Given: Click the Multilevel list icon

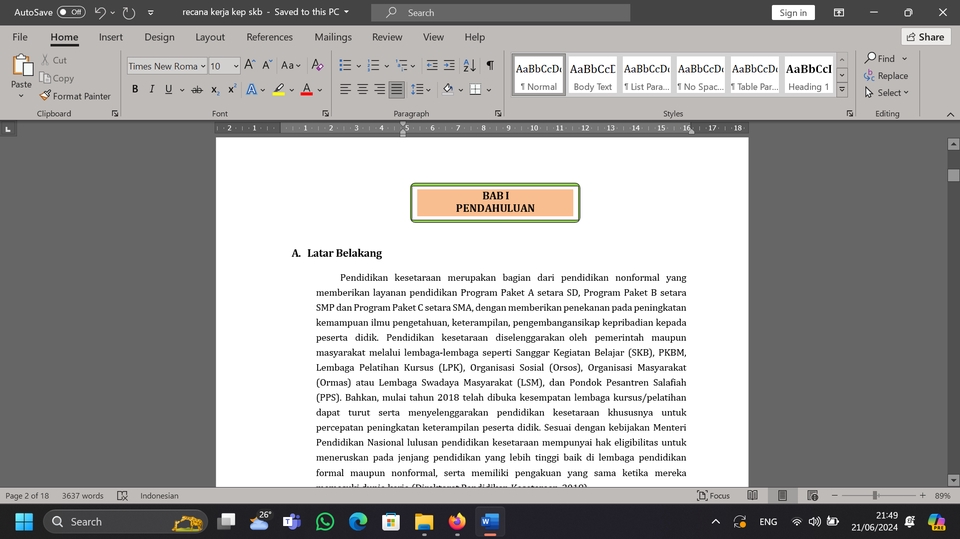Looking at the screenshot, I should click(x=402, y=65).
